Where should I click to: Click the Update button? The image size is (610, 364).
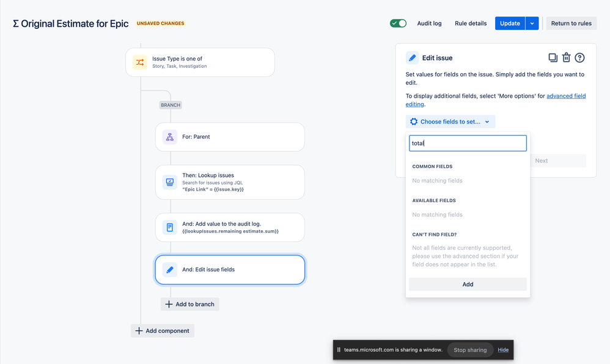510,23
